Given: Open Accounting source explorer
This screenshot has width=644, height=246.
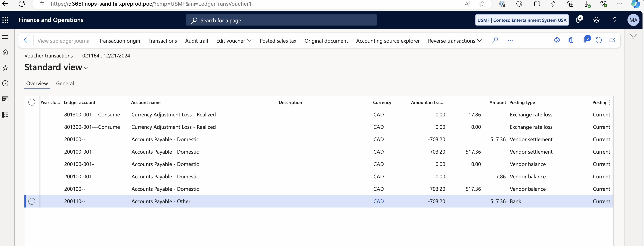Looking at the screenshot, I should (388, 41).
